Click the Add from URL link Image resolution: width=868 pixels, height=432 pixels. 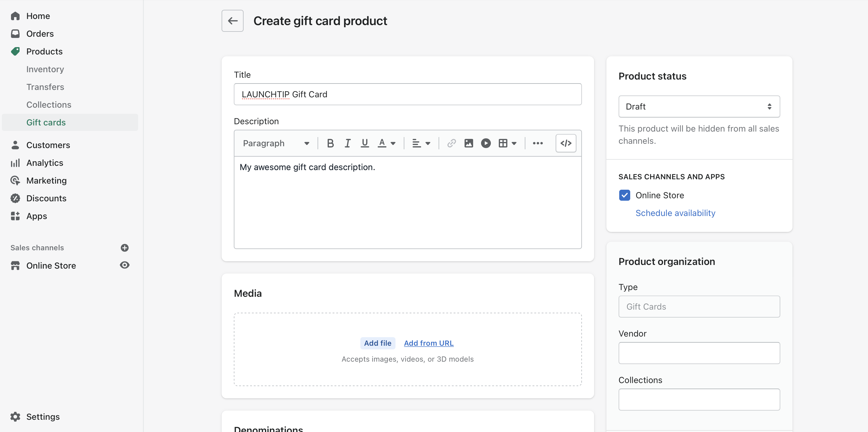tap(428, 343)
